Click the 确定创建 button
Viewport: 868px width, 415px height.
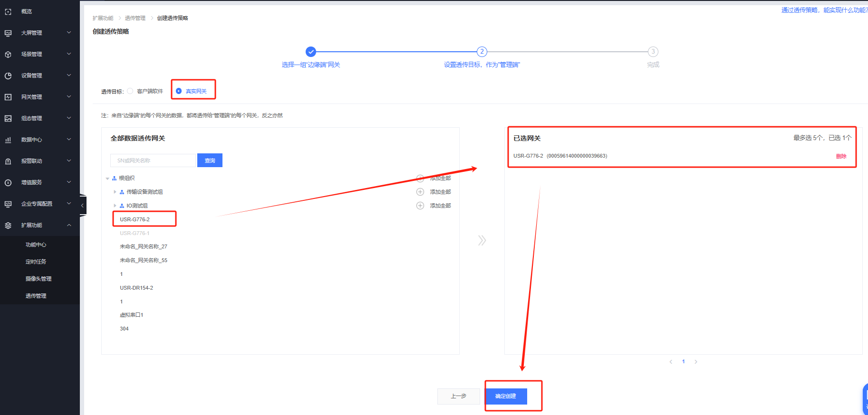506,396
